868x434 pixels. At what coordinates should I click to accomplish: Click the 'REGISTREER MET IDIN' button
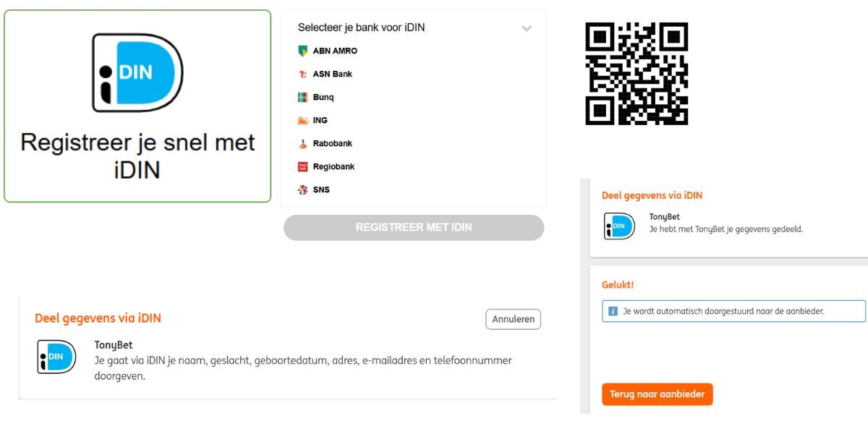click(414, 227)
